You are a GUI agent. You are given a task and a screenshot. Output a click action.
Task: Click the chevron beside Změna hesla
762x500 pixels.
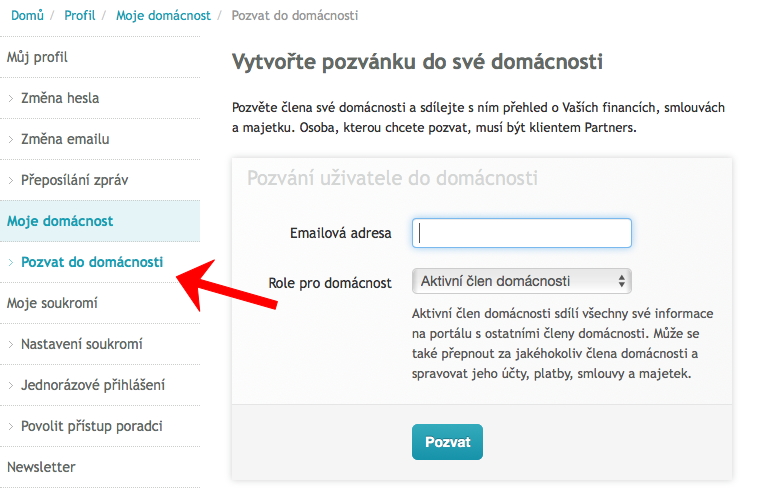pos(11,99)
